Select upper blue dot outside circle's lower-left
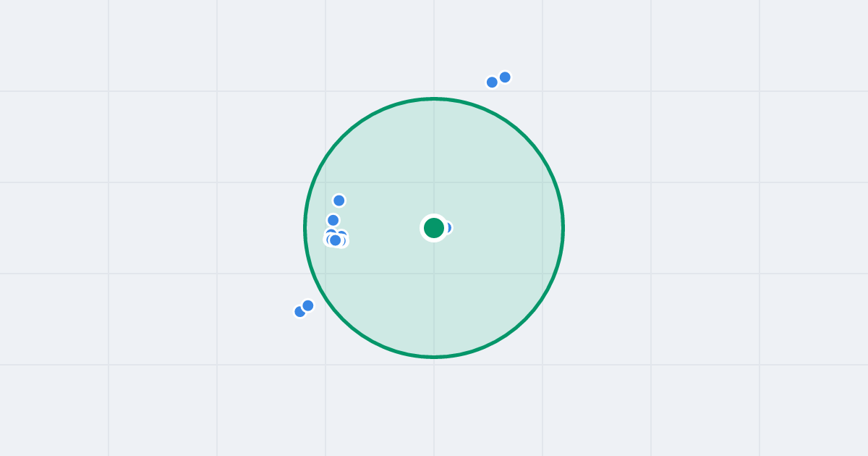The width and height of the screenshot is (868, 456). coord(307,305)
